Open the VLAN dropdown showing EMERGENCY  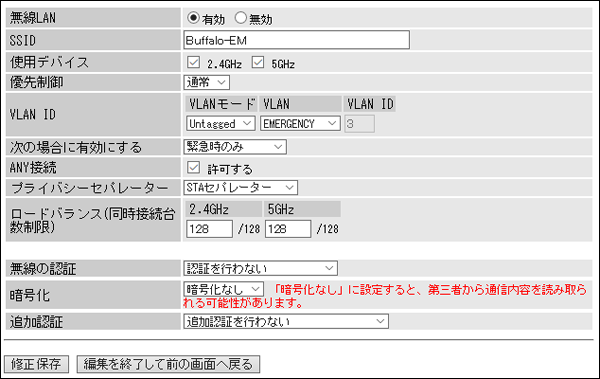(300, 124)
